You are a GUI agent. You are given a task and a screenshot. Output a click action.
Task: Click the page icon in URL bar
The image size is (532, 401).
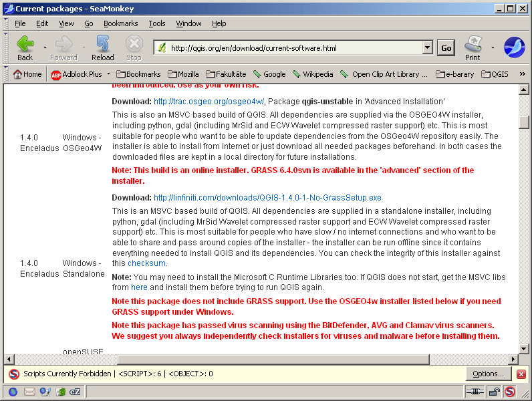tap(162, 48)
